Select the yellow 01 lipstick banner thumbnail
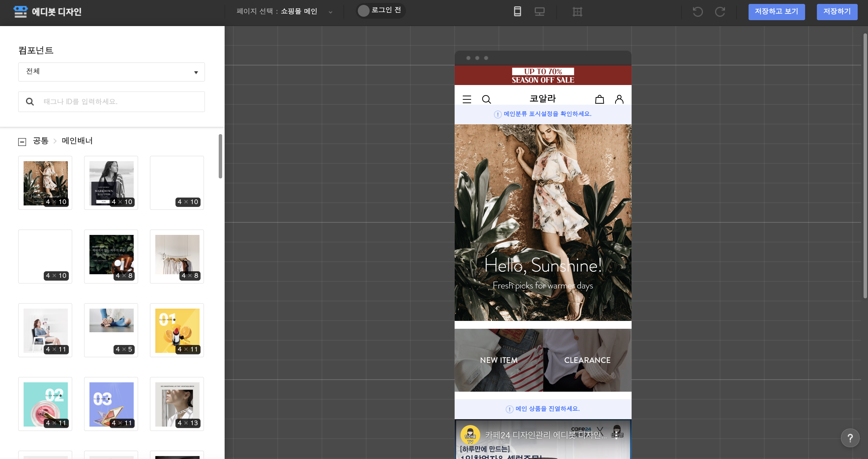 [x=177, y=330]
